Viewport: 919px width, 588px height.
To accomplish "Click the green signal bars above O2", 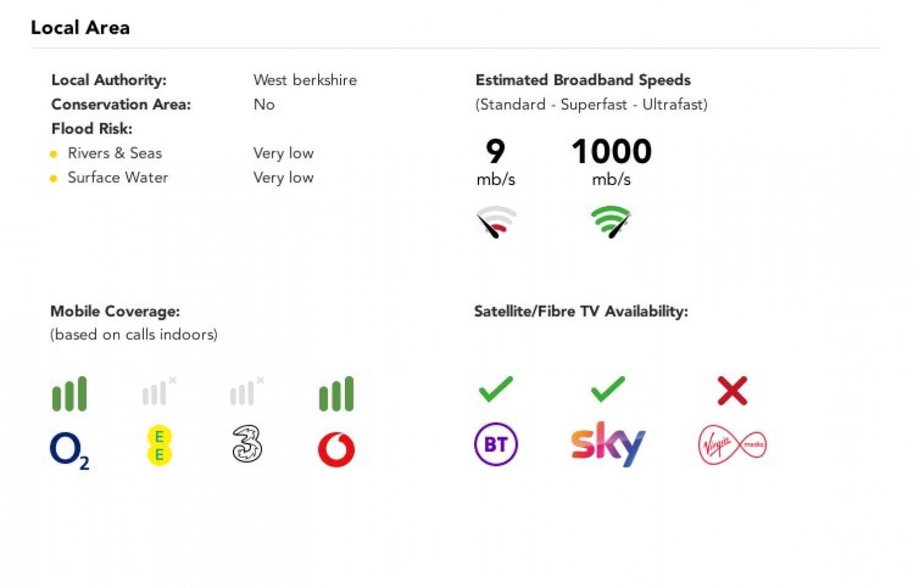I will coord(69,394).
